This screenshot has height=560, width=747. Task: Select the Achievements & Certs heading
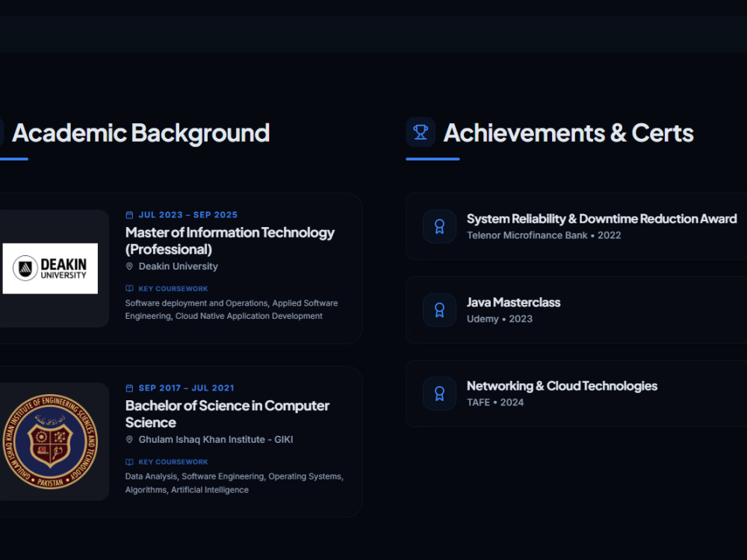click(568, 133)
